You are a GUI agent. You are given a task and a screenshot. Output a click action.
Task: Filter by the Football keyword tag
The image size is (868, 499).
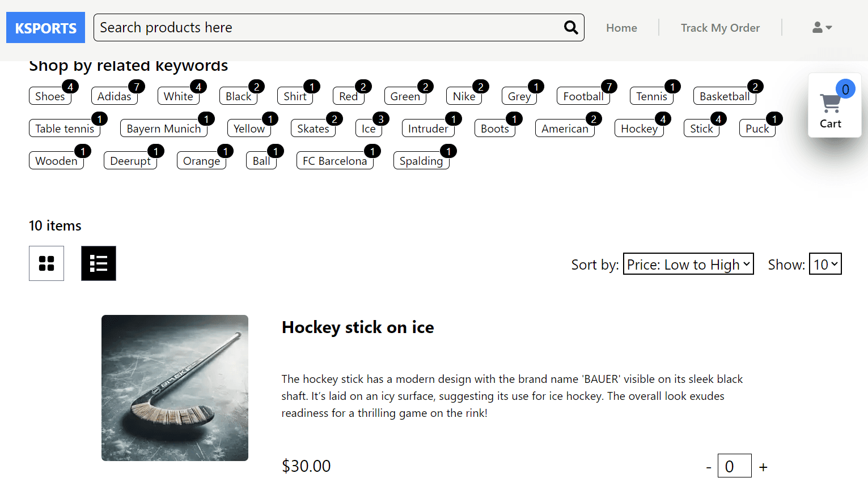point(583,96)
